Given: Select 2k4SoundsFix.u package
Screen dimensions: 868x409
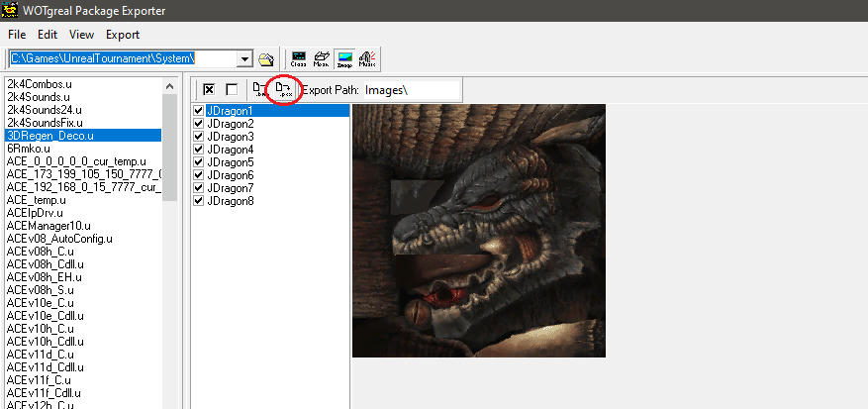Looking at the screenshot, I should (x=45, y=123).
